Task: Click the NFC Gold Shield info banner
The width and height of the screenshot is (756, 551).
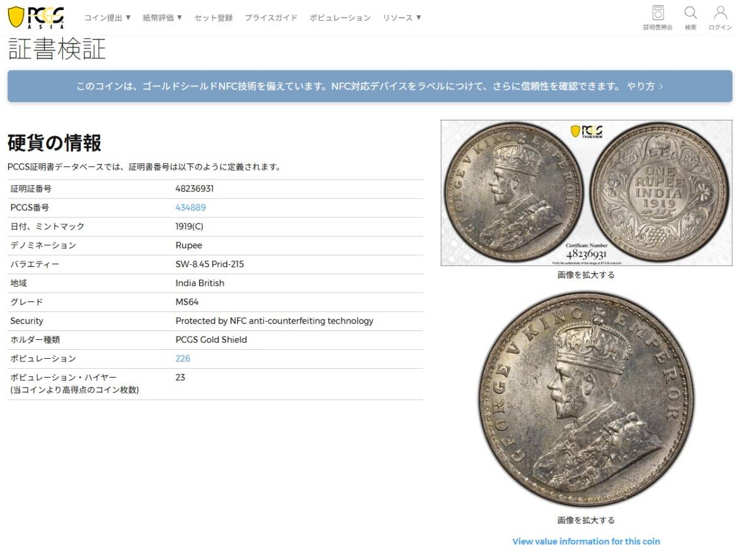Action: pos(370,86)
